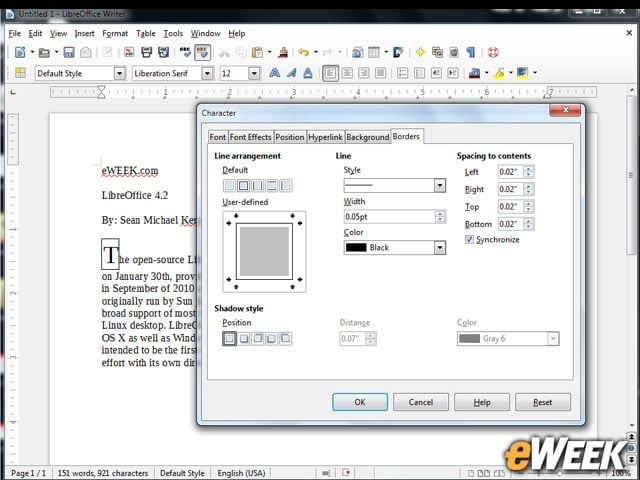
Task: Click the Italic formatting icon
Action: [x=291, y=73]
